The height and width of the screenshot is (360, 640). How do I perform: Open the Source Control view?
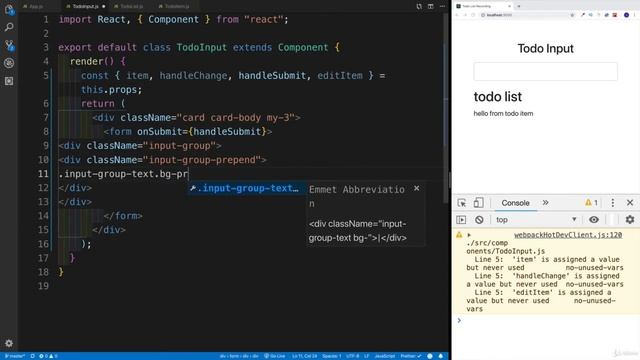pos(9,45)
